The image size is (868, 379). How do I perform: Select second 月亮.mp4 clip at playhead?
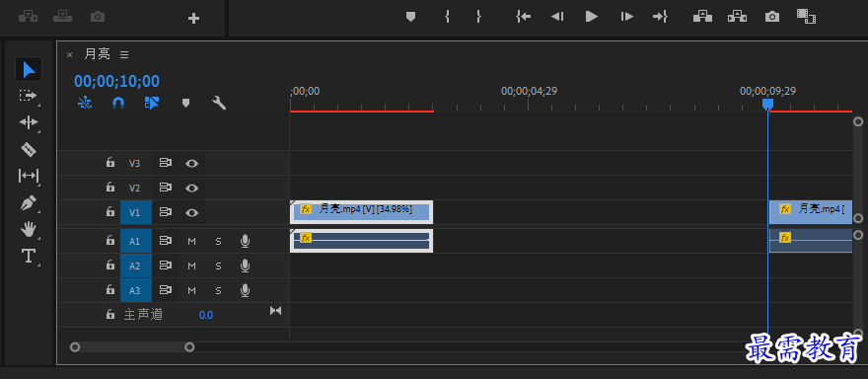tap(811, 212)
